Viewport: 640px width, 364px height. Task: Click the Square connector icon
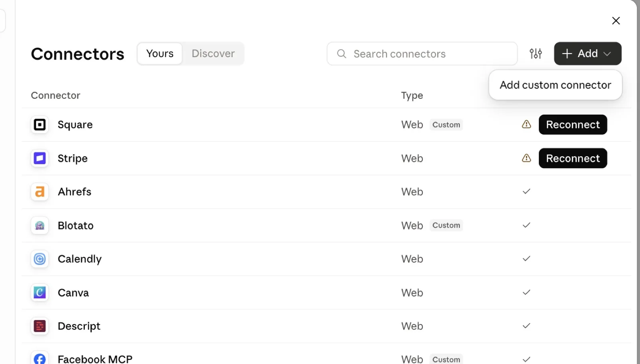point(40,125)
